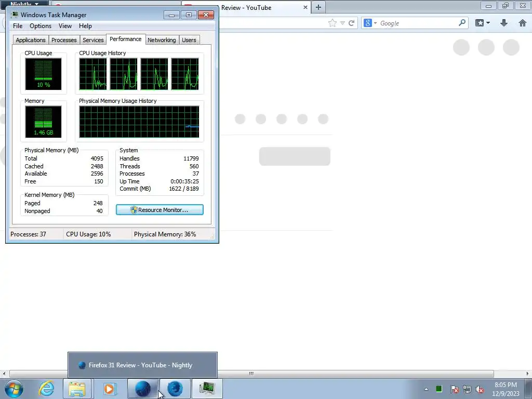532x399 pixels.
Task: Open the bookmarks menu button
Action: (x=483, y=23)
